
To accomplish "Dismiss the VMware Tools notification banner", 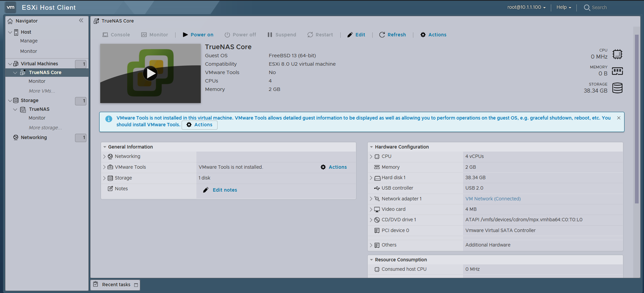I will 618,118.
